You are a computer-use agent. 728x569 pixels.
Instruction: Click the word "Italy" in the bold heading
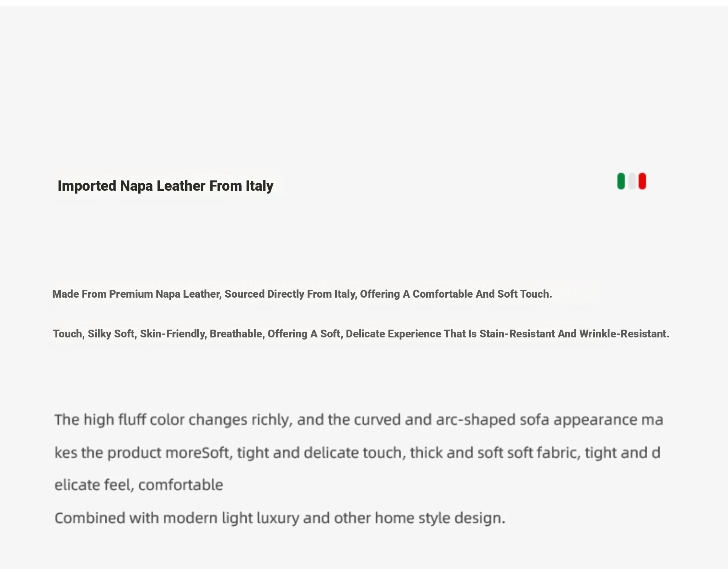pyautogui.click(x=259, y=186)
